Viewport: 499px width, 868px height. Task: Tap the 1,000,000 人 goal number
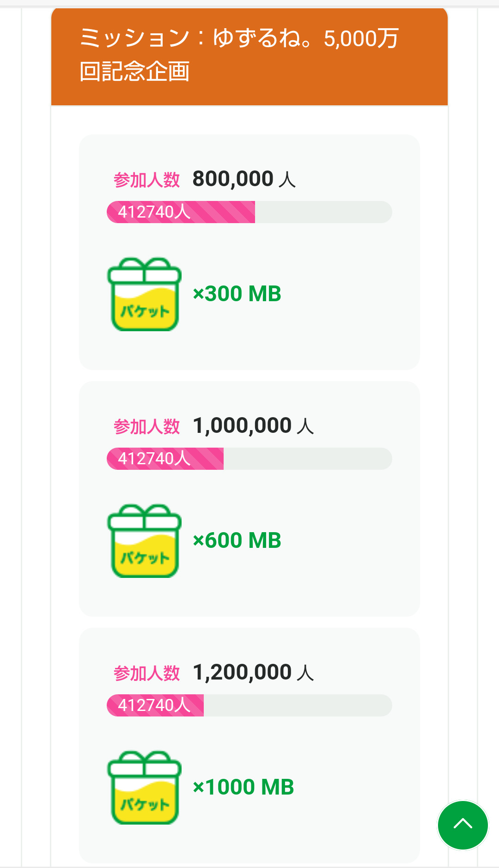253,425
